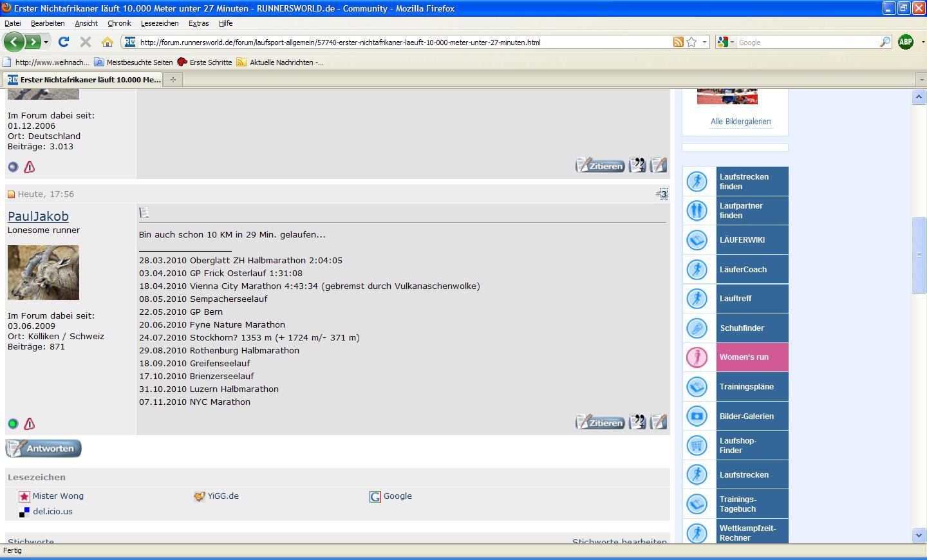Open Erste Schritte bookmark
927x560 pixels.
204,62
